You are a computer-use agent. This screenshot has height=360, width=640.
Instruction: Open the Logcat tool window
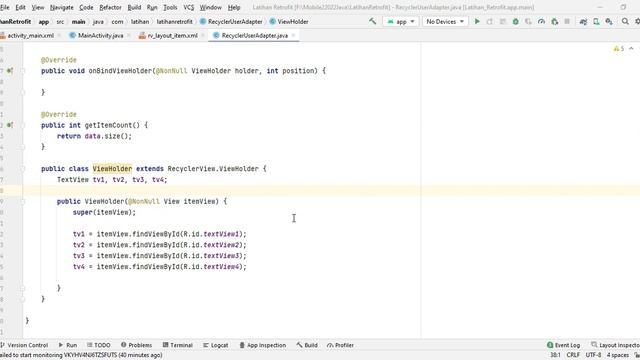point(216,345)
